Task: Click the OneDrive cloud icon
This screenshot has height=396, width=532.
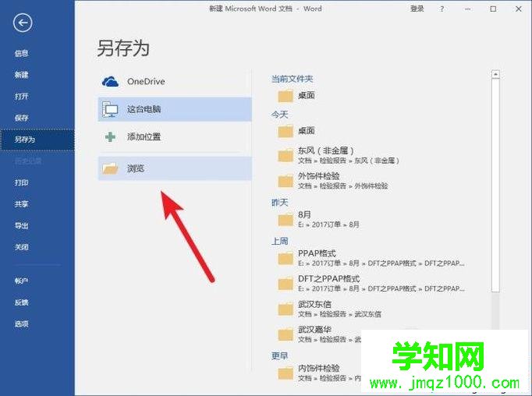Action: click(x=110, y=82)
